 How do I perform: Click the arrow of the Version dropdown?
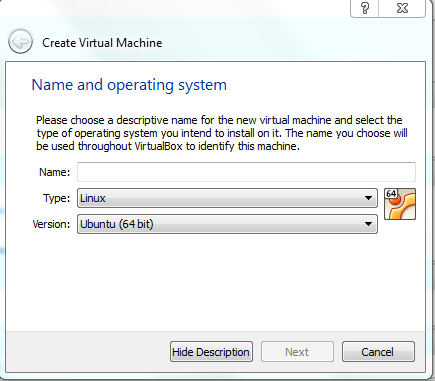[x=368, y=224]
